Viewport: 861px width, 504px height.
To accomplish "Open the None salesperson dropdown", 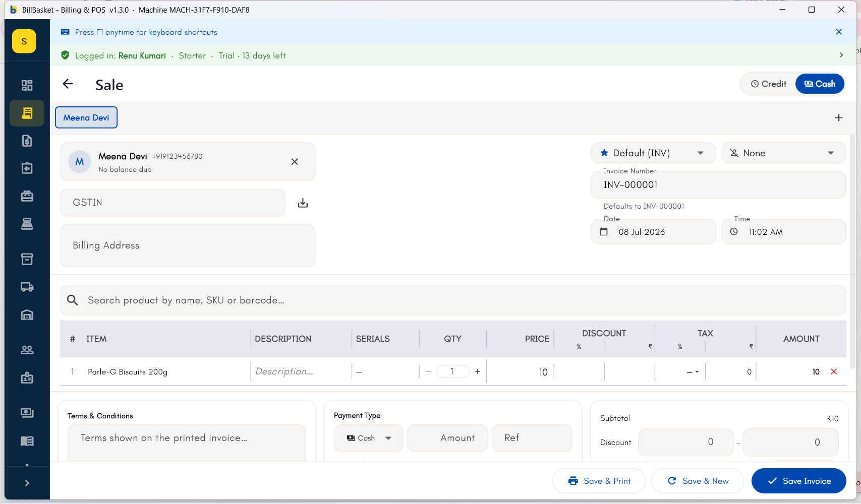I will coord(783,153).
